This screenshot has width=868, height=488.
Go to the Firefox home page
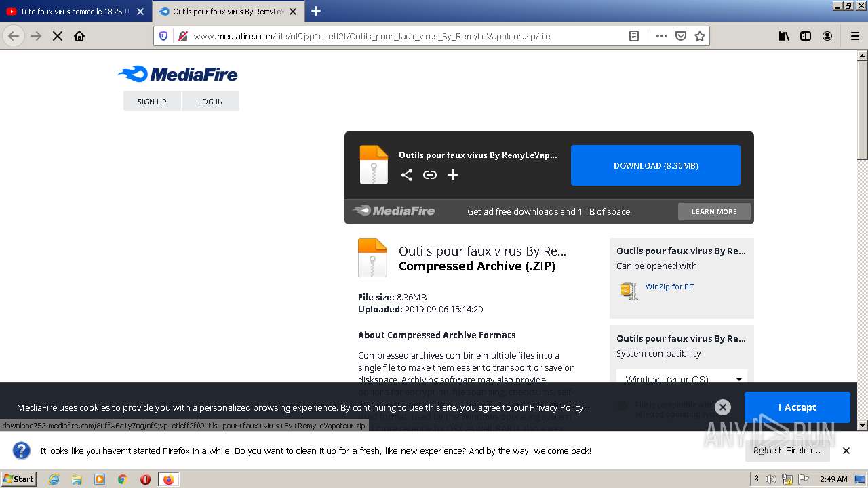(79, 36)
